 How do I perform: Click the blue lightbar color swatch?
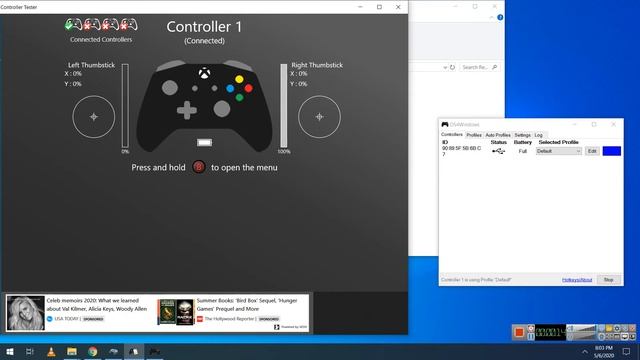coord(611,151)
